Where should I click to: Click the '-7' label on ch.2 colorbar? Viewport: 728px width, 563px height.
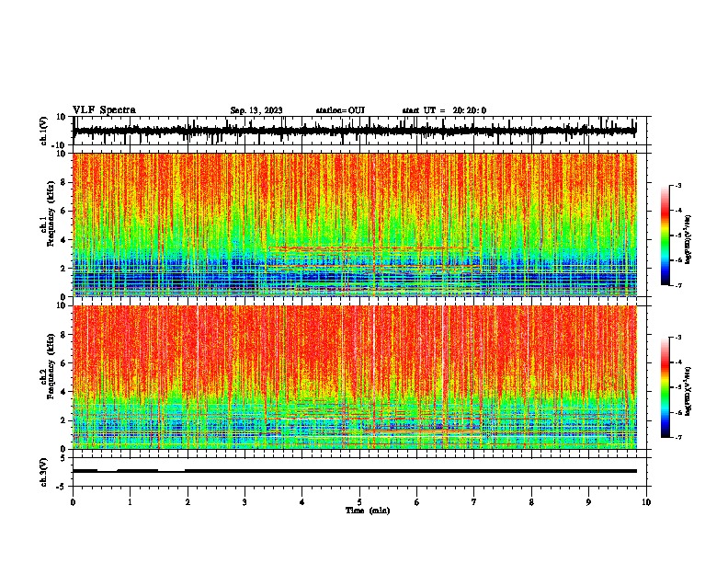[677, 437]
